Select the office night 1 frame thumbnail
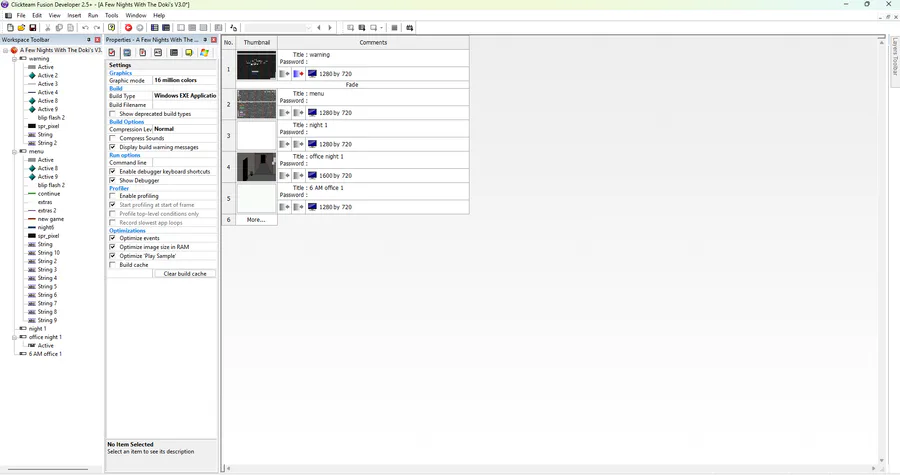Screen dimensions: 900x475 [257, 167]
